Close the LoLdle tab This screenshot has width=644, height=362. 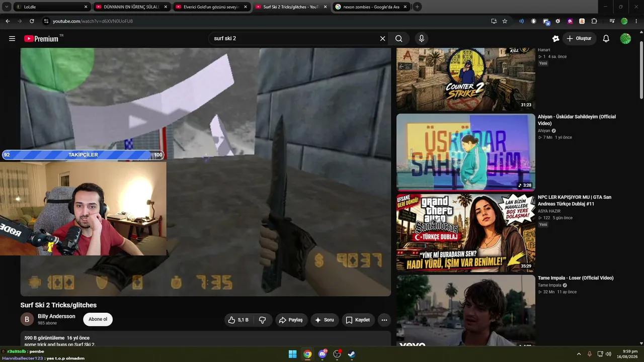pyautogui.click(x=86, y=7)
